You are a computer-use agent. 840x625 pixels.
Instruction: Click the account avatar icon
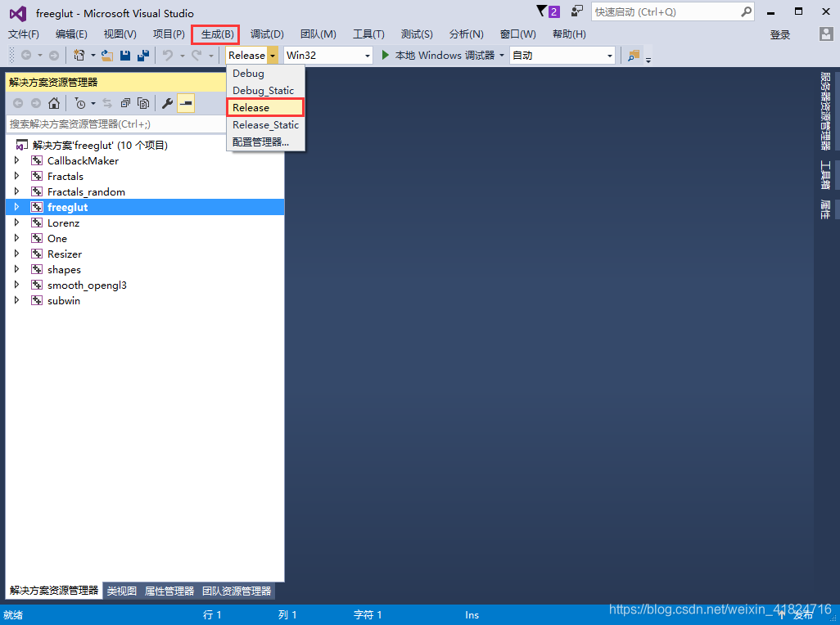(826, 34)
